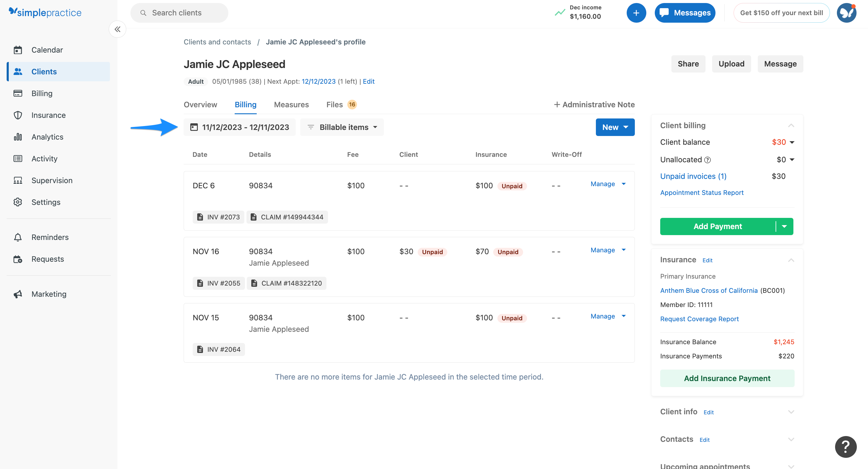Open Analytics from the left navigation
Image resolution: width=868 pixels, height=469 pixels.
pos(47,137)
